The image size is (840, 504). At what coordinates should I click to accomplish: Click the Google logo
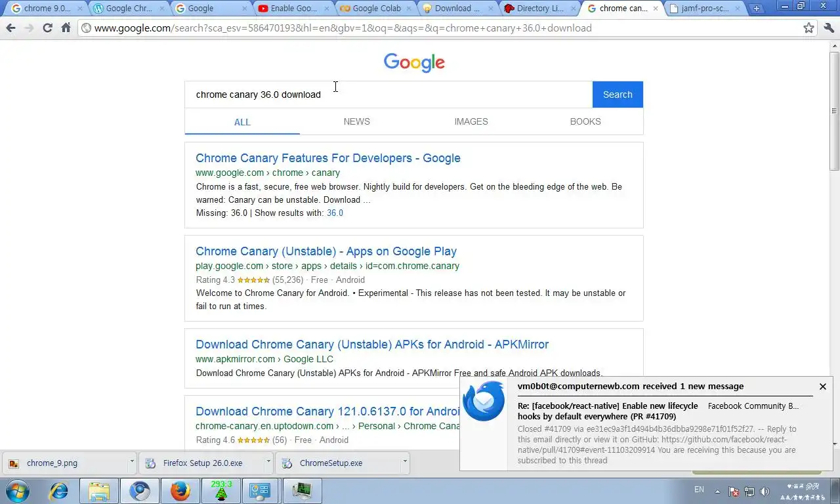coord(414,62)
